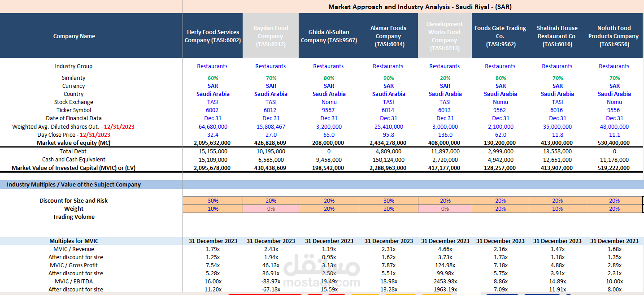This screenshot has height=295, width=644.
Task: Click diluted shares value 64,680,000
Action: (213, 127)
